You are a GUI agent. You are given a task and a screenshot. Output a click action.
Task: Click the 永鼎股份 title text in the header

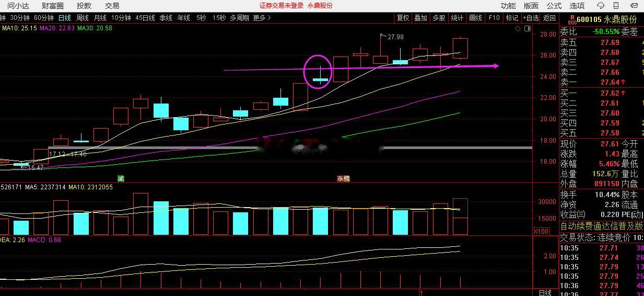tap(320, 6)
